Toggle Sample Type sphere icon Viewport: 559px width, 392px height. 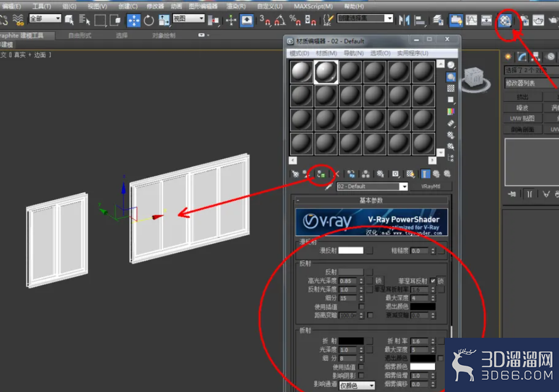[x=451, y=65]
